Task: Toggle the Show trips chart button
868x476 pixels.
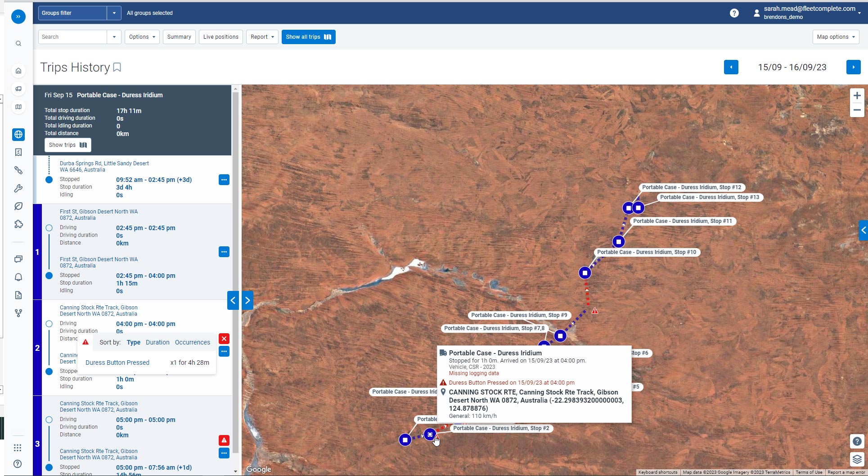Action: [x=67, y=145]
